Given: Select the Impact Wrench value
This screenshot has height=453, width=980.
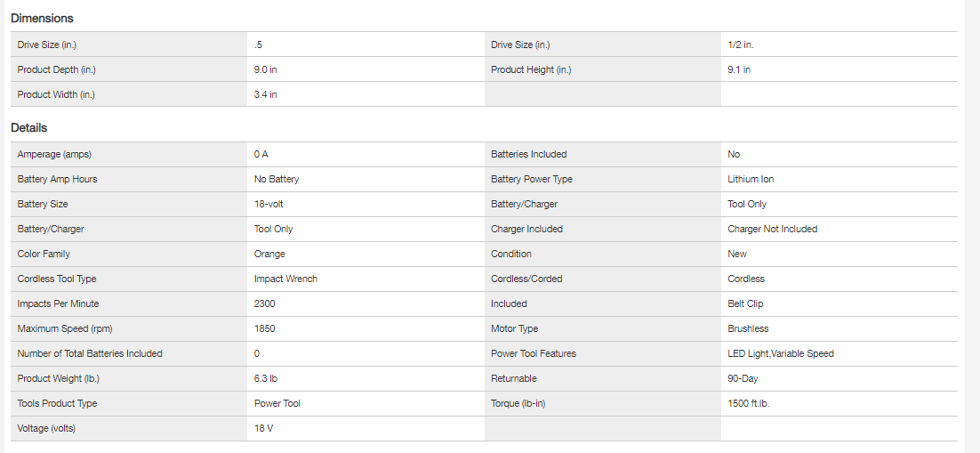Looking at the screenshot, I should [285, 279].
